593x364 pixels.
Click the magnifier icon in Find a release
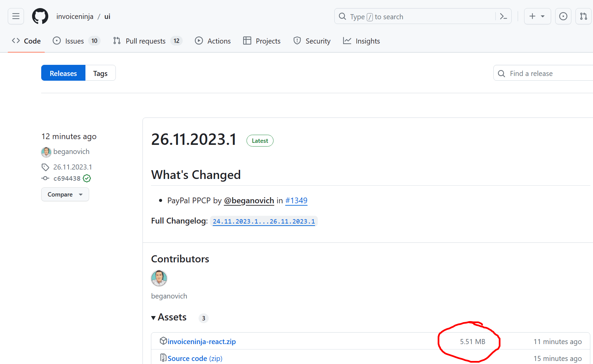[501, 73]
